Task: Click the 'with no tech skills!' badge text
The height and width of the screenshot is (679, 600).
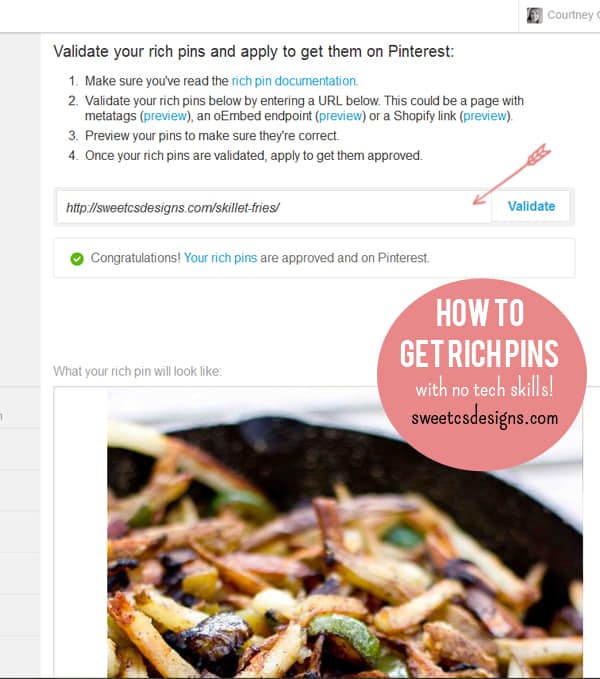Action: coord(484,388)
